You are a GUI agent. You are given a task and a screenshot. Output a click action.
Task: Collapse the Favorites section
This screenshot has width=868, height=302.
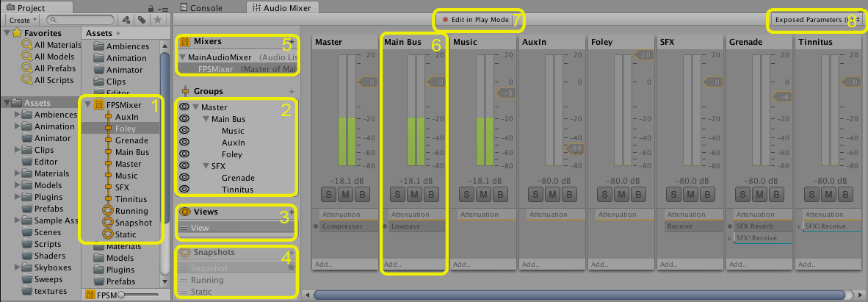pos(7,33)
